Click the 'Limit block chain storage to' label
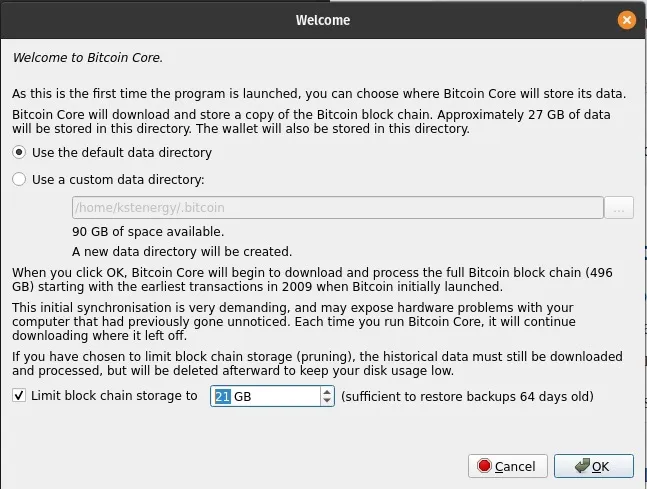The height and width of the screenshot is (489, 647). click(x=114, y=396)
